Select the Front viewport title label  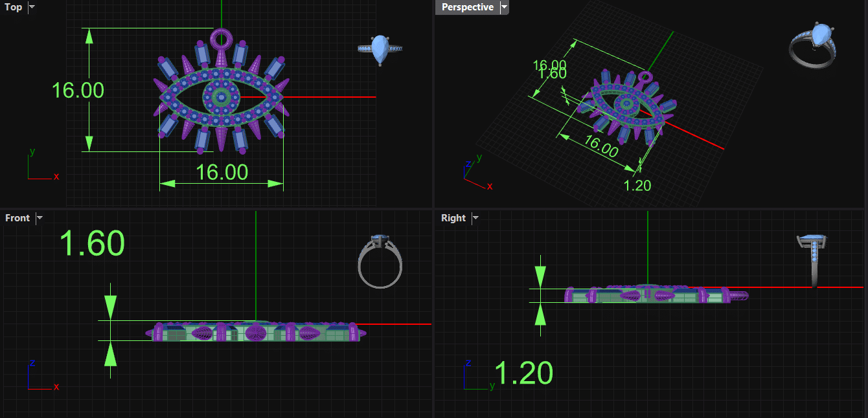tap(17, 218)
